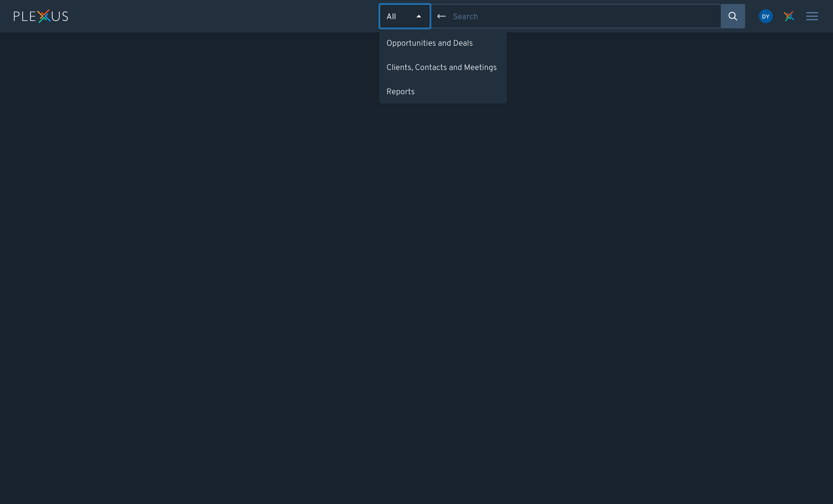Collapse dropdown using the upward caret arrow
This screenshot has height=504, width=833.
(x=418, y=16)
